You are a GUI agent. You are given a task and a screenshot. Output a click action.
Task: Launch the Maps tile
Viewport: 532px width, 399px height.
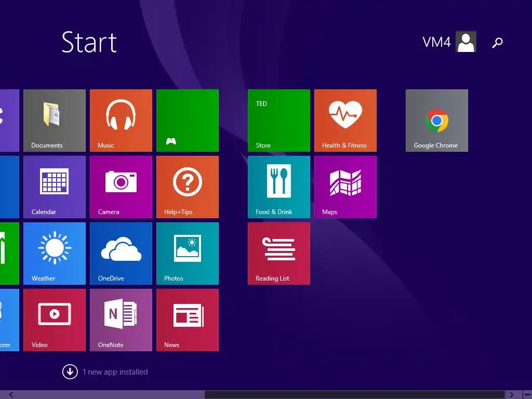click(x=345, y=187)
